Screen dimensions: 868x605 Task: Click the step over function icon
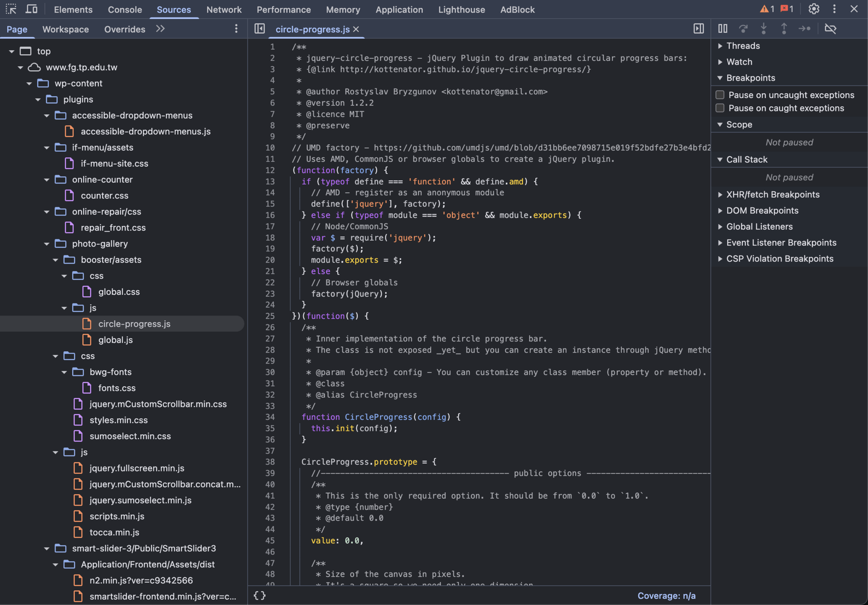tap(743, 29)
